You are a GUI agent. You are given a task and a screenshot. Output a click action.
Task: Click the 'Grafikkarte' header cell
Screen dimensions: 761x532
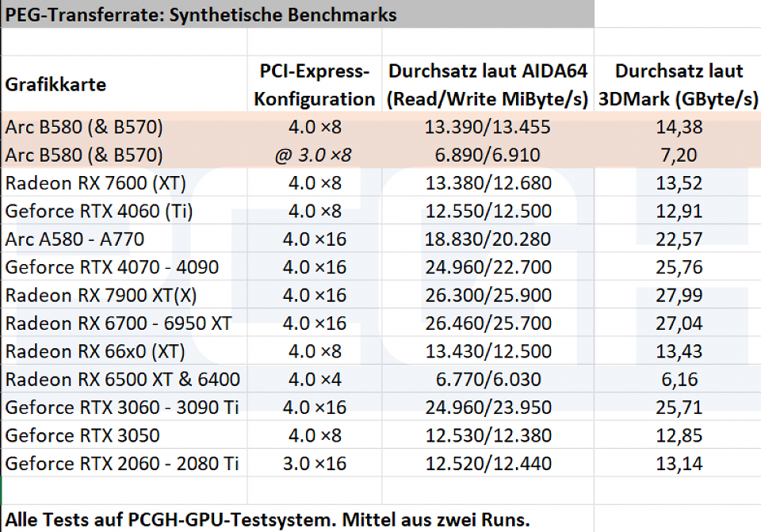pyautogui.click(x=124, y=84)
